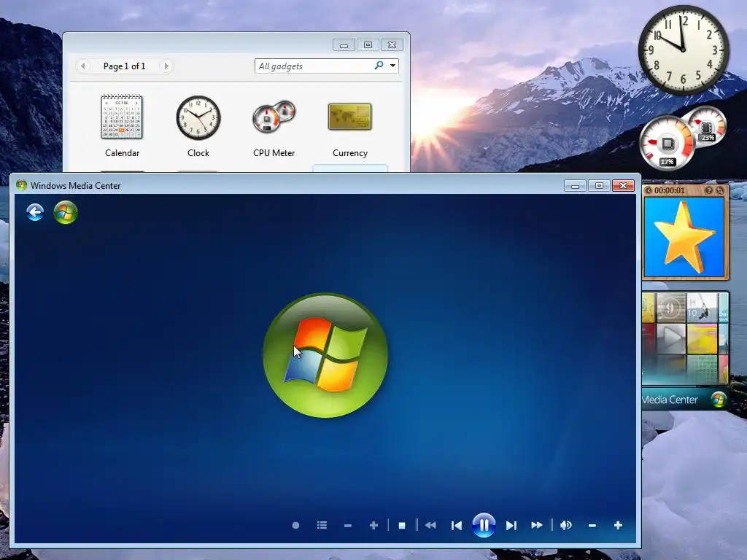Click the large Media Center logo in the center
747x560 pixels.
(325, 355)
